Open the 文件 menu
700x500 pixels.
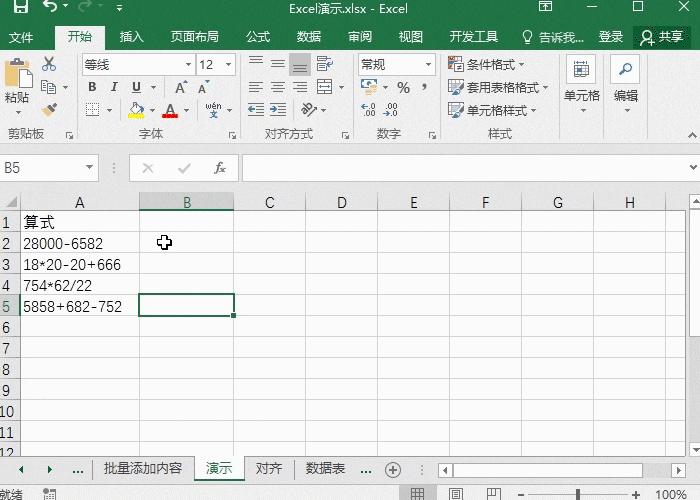[x=21, y=37]
